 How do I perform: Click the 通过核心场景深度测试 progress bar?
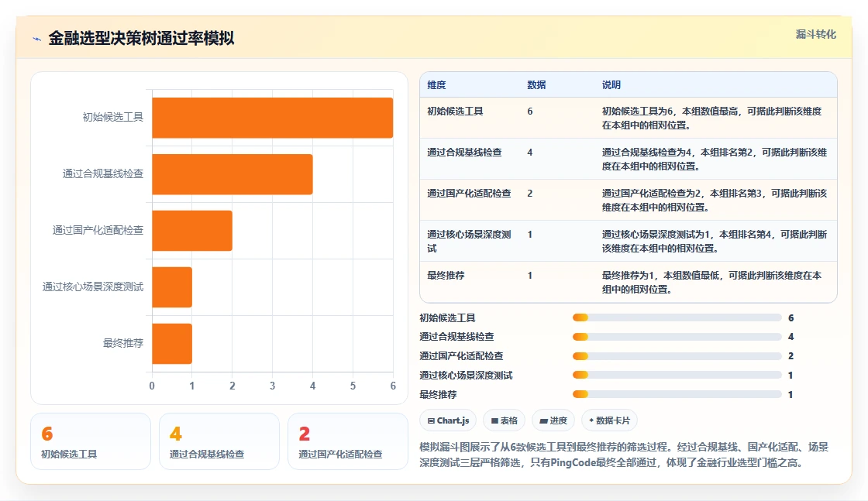click(x=677, y=375)
